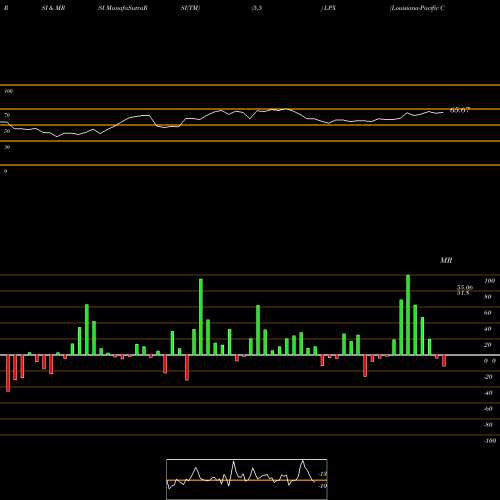Viewport: 500px width, 500px height.
Task: Click the last red bar on MR chart
Action: coord(444,361)
